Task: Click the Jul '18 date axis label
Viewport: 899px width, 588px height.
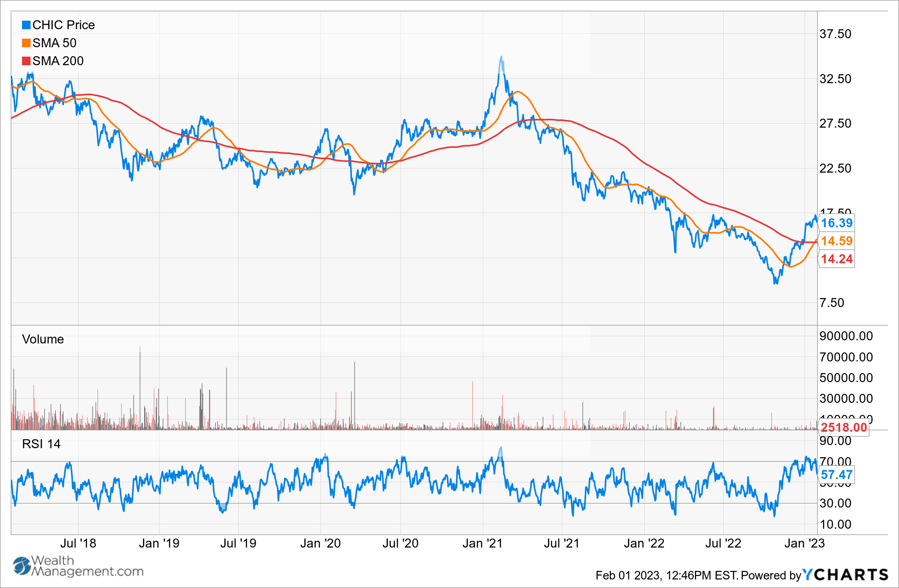Action: (78, 543)
